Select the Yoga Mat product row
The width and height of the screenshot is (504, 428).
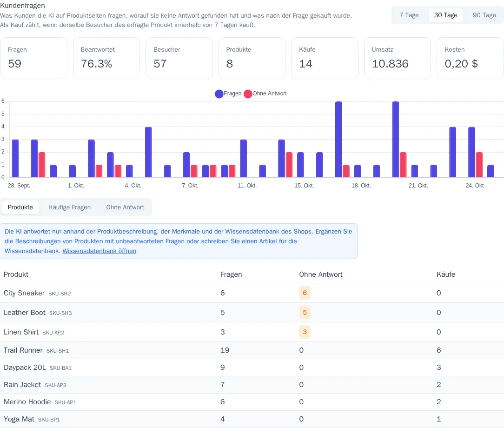(252, 419)
